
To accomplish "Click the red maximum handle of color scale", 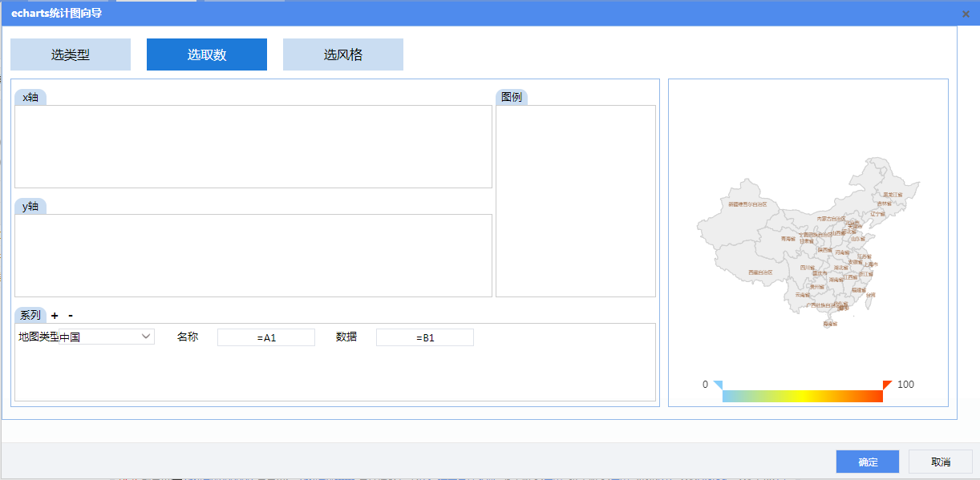I will click(x=887, y=385).
